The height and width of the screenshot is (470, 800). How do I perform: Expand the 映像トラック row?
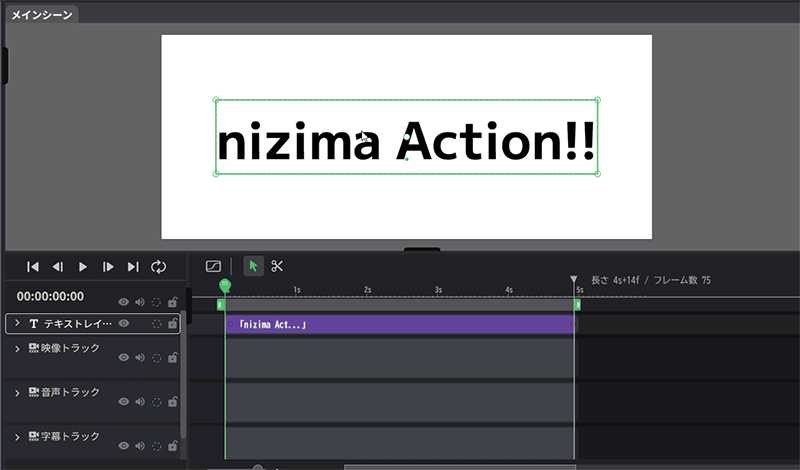pos(17,349)
